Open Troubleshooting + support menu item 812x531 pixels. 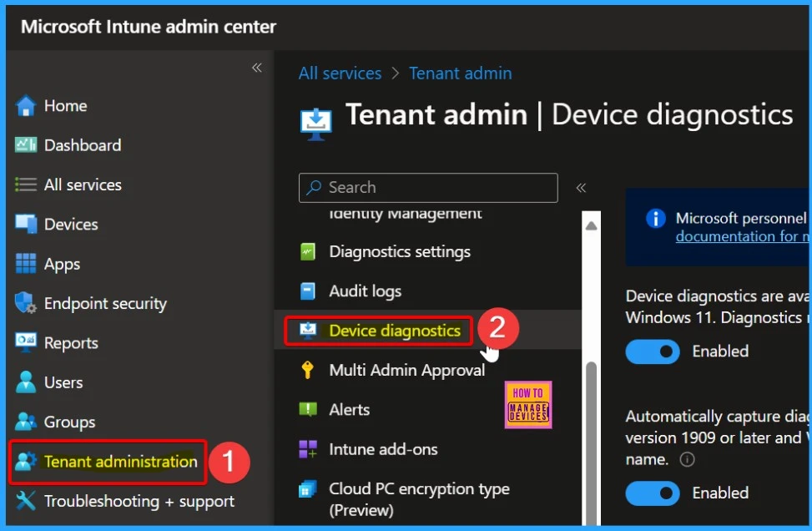[x=139, y=502]
